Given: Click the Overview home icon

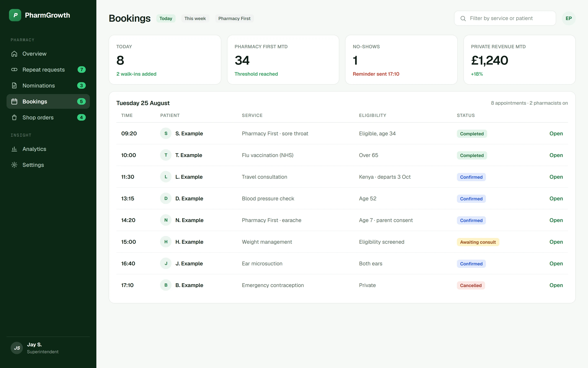Looking at the screenshot, I should point(14,54).
